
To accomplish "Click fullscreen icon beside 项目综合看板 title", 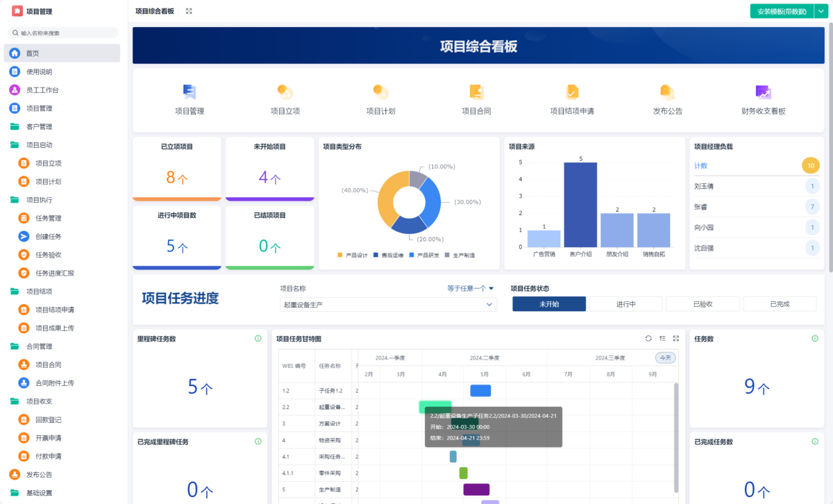I will [x=190, y=11].
